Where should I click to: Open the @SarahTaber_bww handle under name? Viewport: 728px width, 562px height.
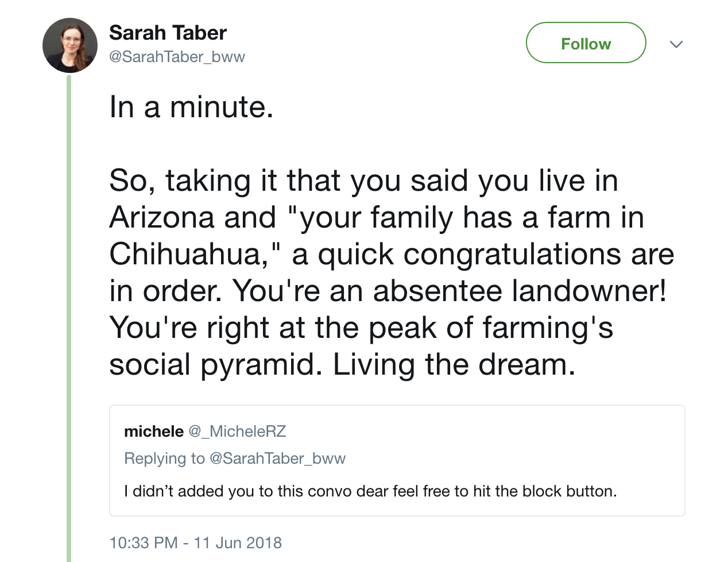(177, 57)
